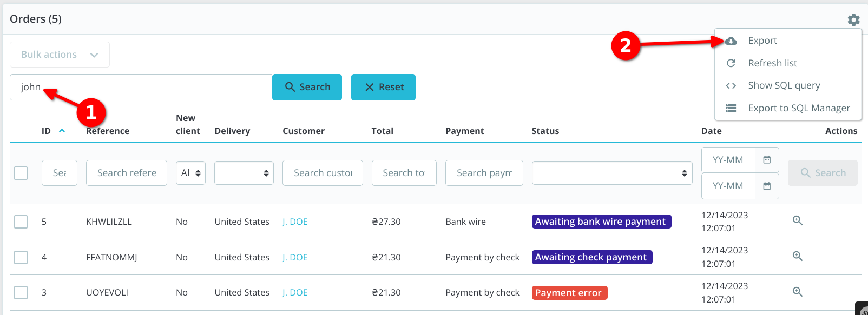Sort by ID ascending arrow
This screenshot has height=315, width=868.
[62, 131]
